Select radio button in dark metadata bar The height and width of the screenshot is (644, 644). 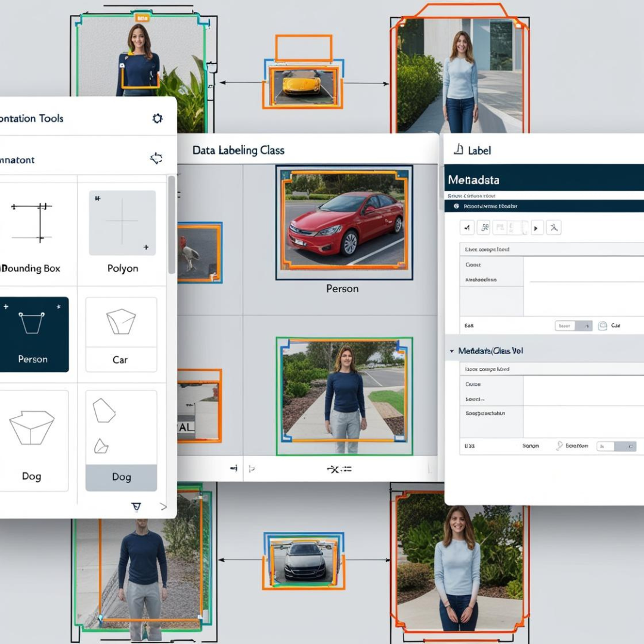tap(457, 206)
